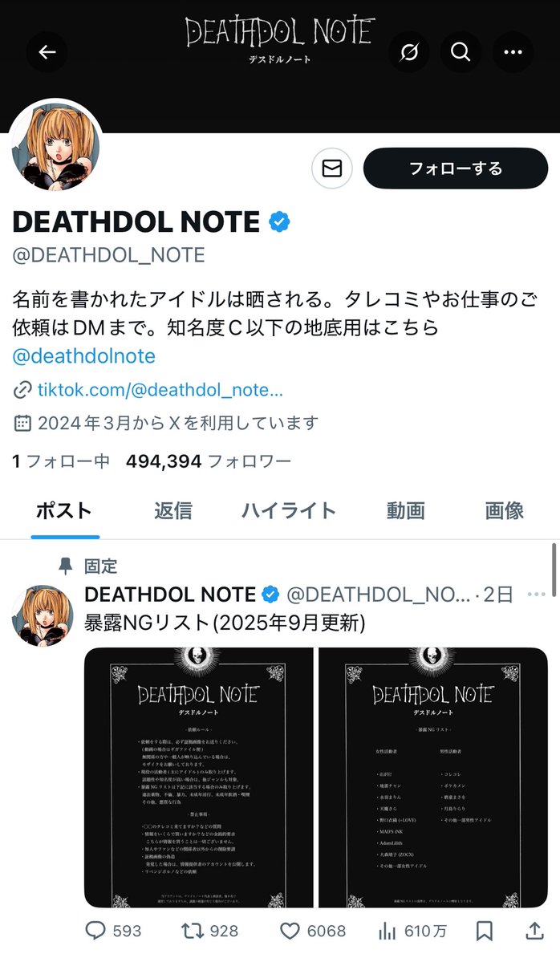
Task: View the 1 フォロー中 list
Action: coord(61,461)
